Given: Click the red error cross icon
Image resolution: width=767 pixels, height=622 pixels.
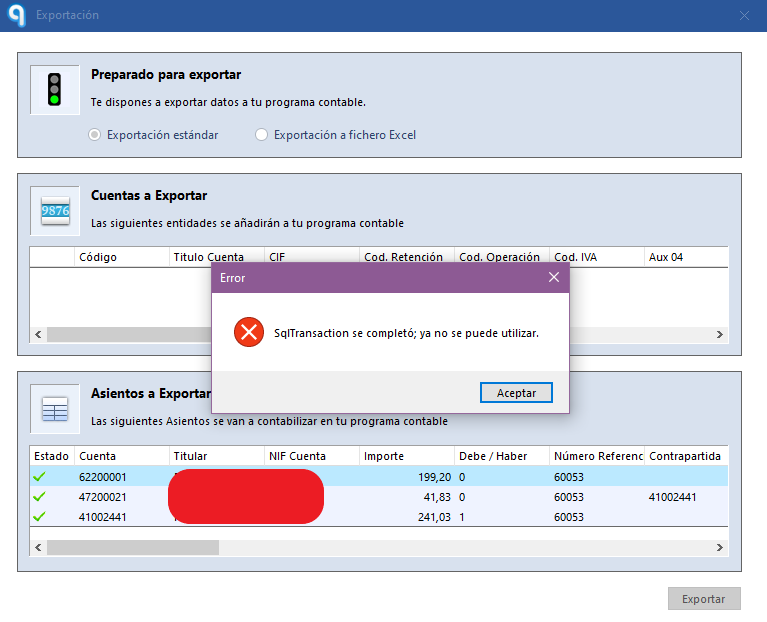Looking at the screenshot, I should (x=248, y=333).
